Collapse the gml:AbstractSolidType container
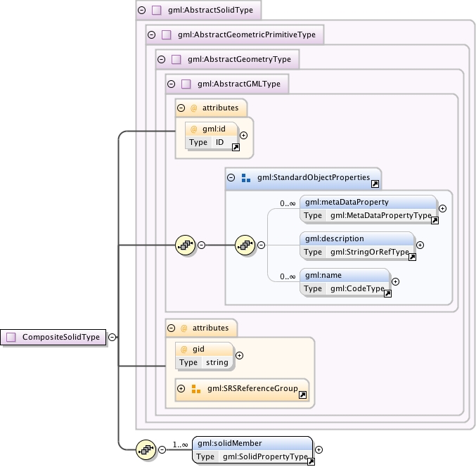The width and height of the screenshot is (476, 467). click(141, 10)
